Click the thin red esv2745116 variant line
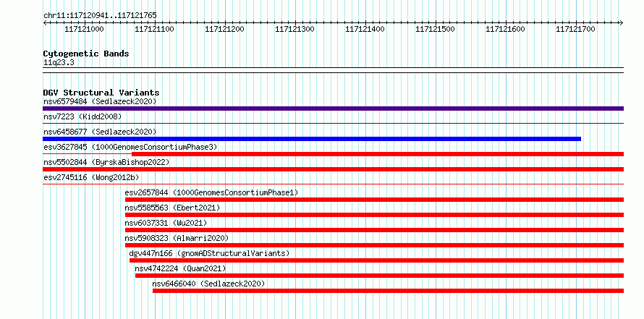Screen dimensions: 644x319 pyautogui.click(x=333, y=184)
